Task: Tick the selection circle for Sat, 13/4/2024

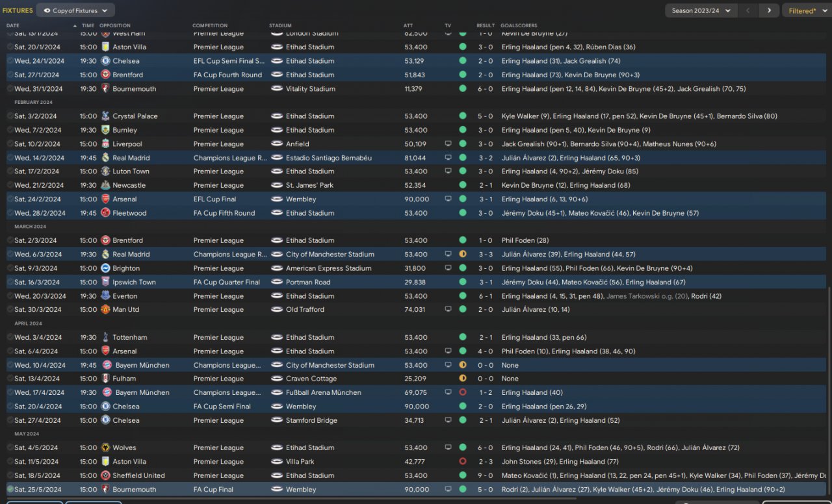Action: point(10,379)
